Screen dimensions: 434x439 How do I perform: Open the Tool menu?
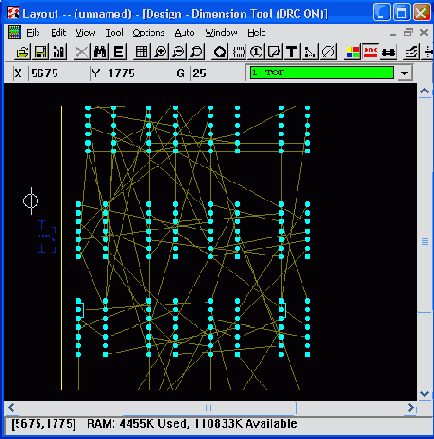point(115,33)
